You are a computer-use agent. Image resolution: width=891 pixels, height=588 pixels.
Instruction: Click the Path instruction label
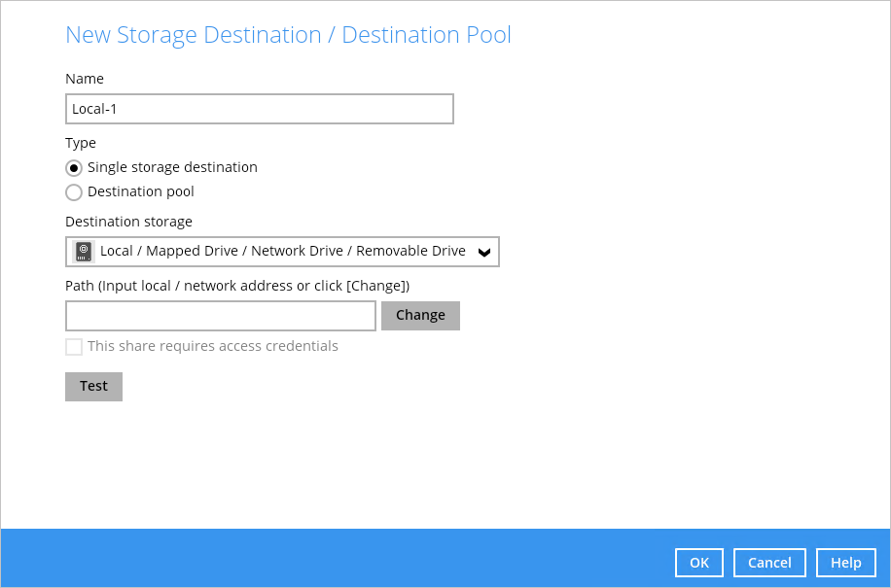coord(237,286)
